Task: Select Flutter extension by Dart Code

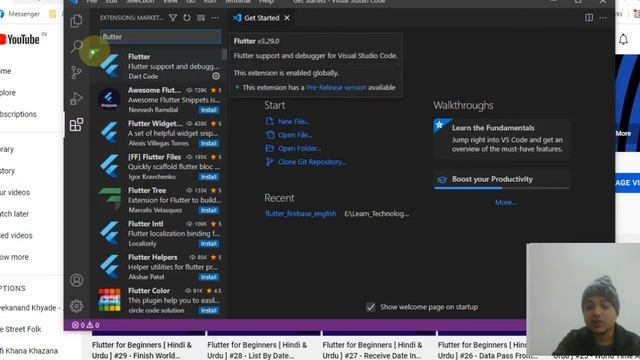Action: pos(158,66)
